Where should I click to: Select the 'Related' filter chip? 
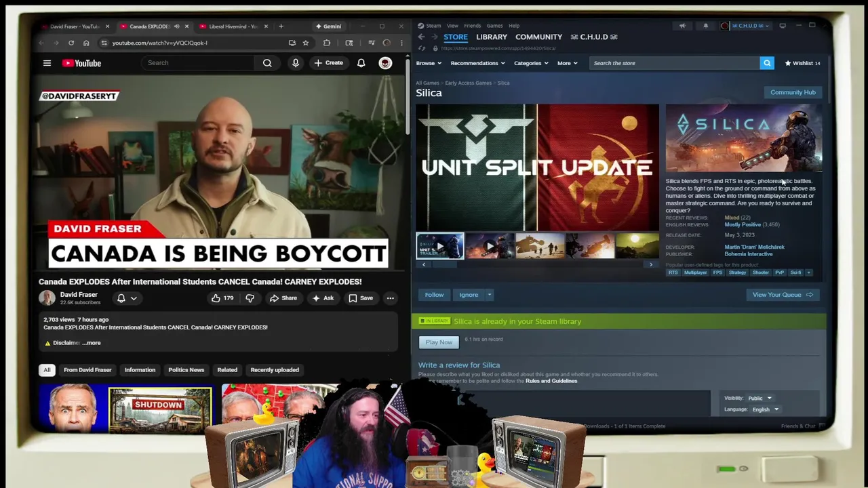click(x=227, y=370)
